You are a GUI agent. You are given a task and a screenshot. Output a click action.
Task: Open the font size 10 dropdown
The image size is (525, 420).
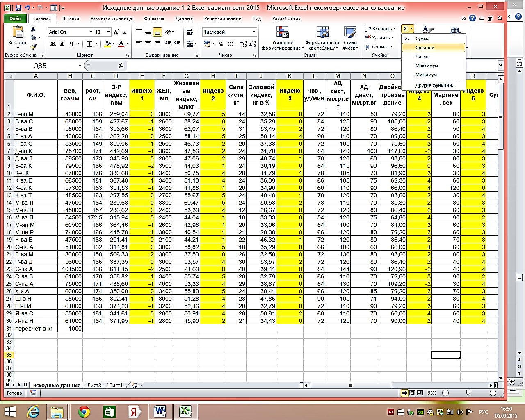(109, 32)
